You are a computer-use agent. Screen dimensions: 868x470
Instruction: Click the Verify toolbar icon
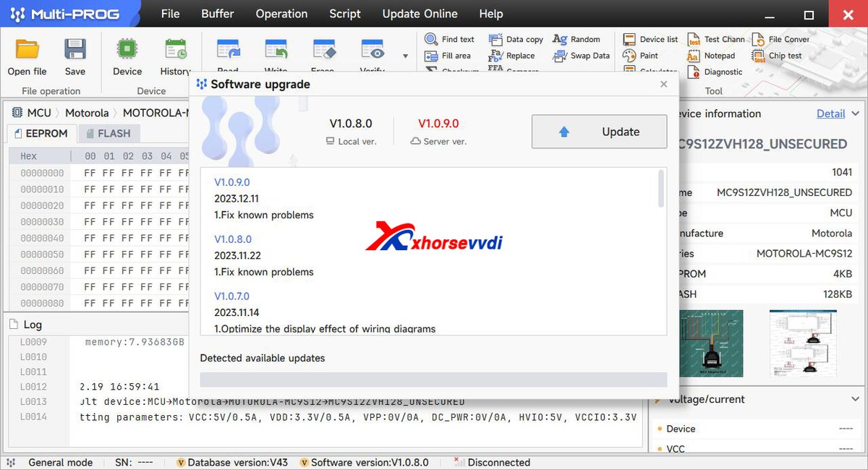click(372, 50)
